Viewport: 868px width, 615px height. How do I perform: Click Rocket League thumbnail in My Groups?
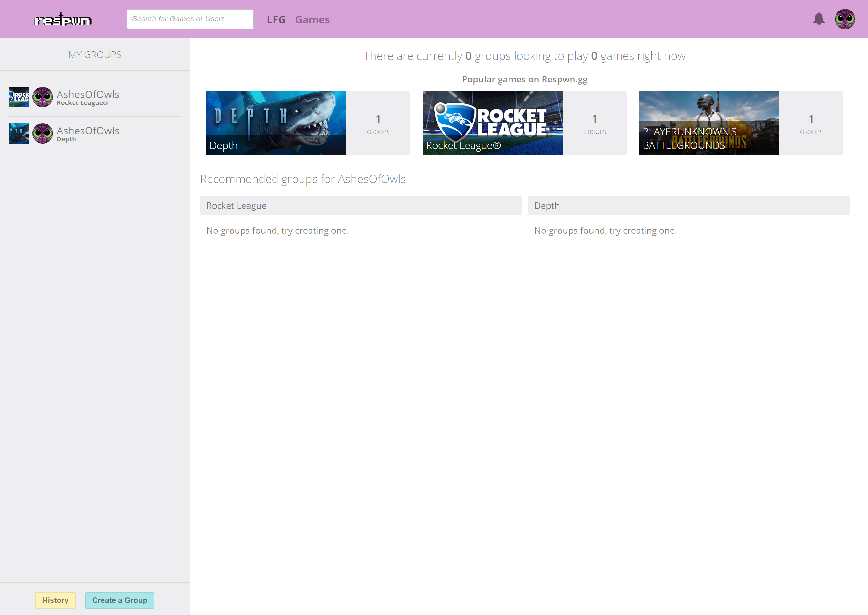(19, 97)
